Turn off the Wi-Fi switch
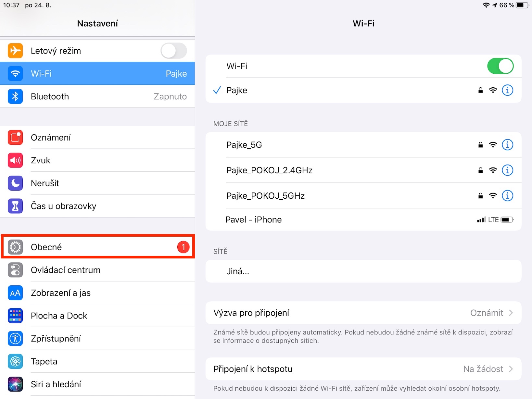The image size is (532, 399). pos(500,66)
